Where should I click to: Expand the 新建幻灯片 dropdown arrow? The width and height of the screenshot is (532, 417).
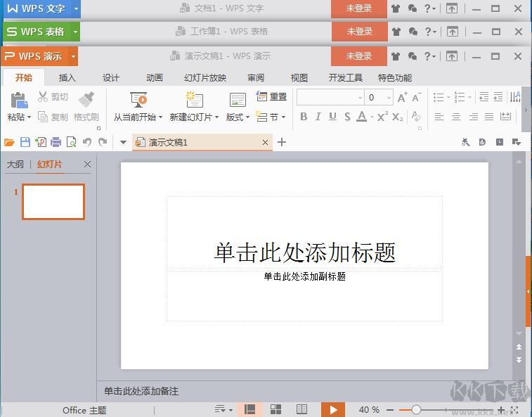216,117
